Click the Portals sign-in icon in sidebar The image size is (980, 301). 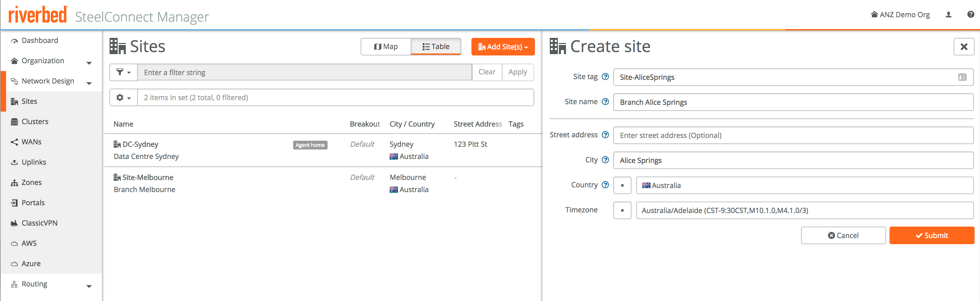coord(15,203)
